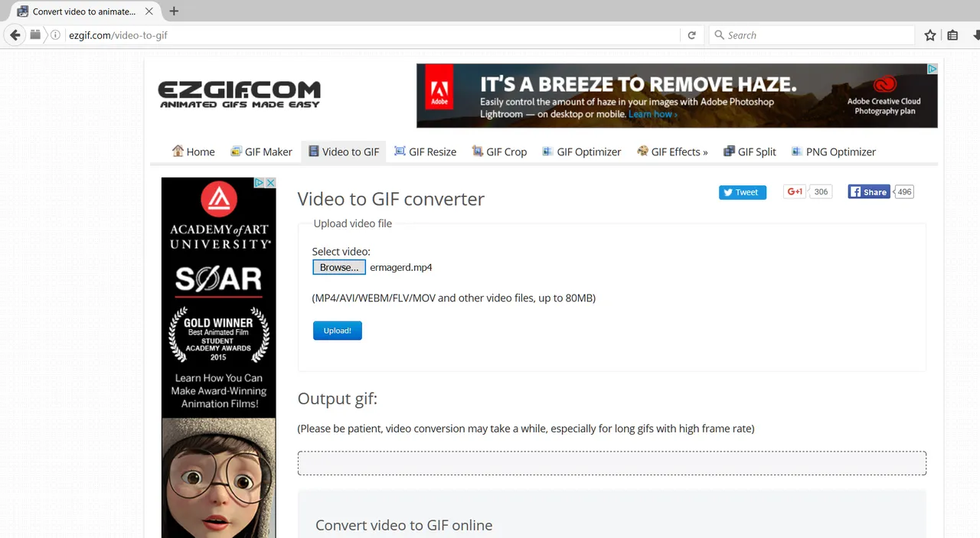Close the Convert video to animated tab
This screenshot has height=538, width=980.
pyautogui.click(x=149, y=11)
